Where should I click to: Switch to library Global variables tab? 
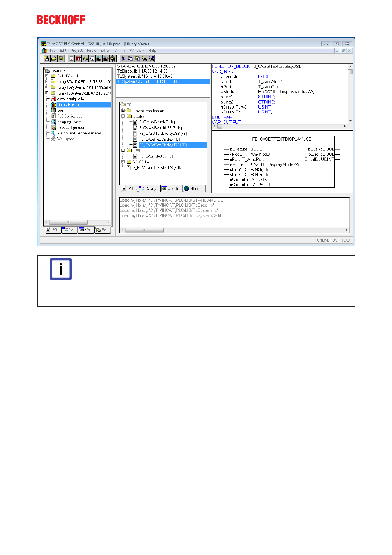194,189
